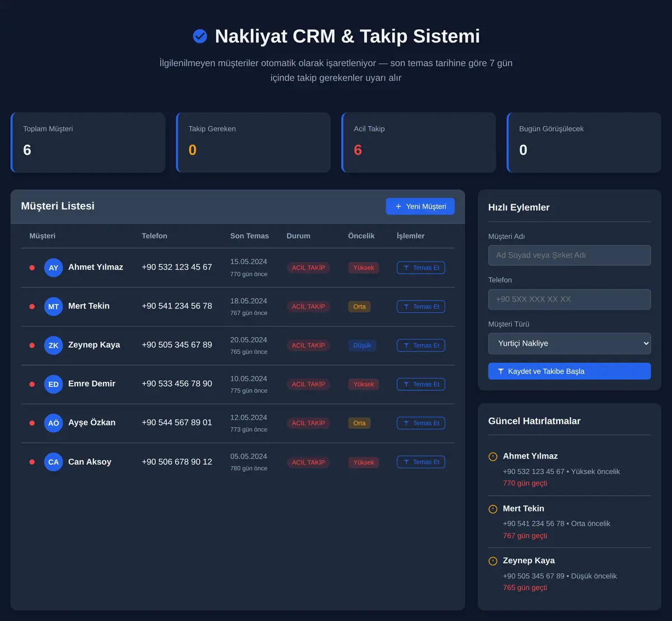Click the ZK avatar for Zeynep Kaya
This screenshot has width=672, height=621.
tap(53, 345)
